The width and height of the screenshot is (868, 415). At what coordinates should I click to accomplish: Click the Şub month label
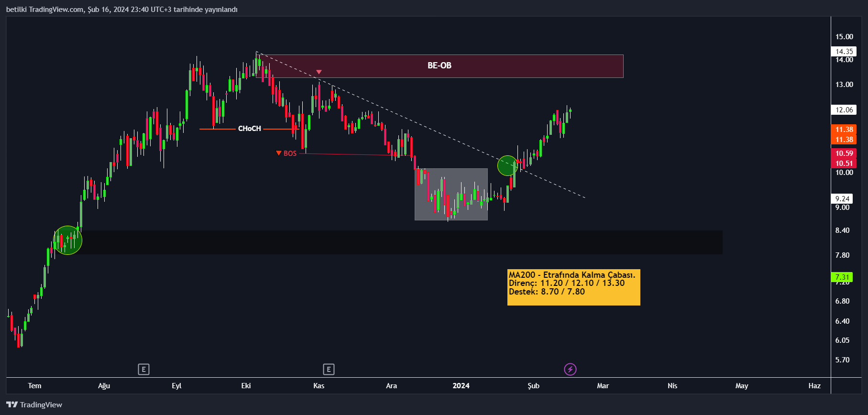pyautogui.click(x=533, y=385)
